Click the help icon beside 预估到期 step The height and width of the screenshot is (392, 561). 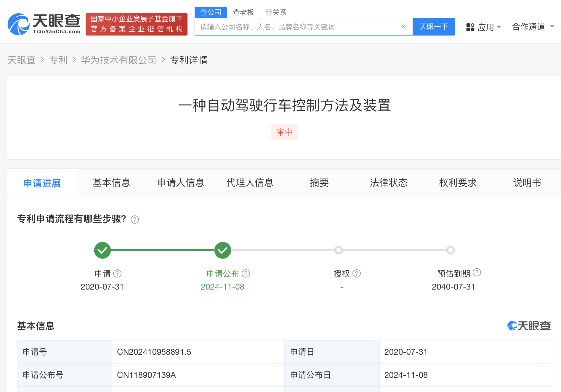(477, 272)
